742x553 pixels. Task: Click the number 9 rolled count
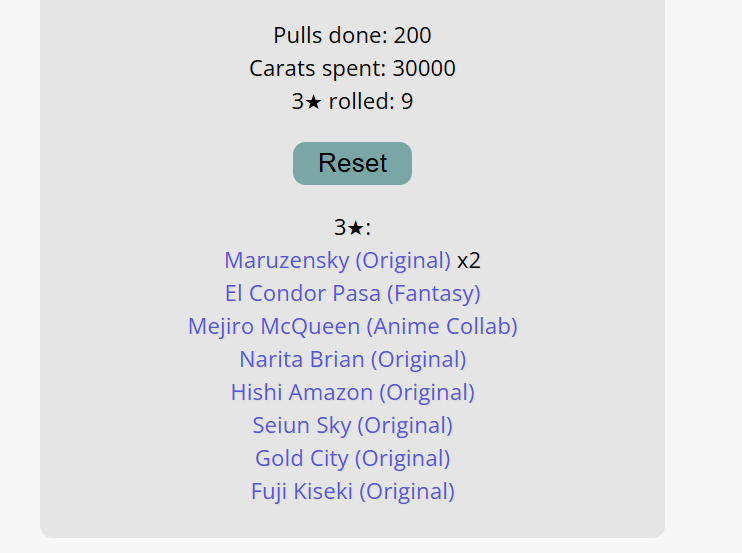(407, 102)
